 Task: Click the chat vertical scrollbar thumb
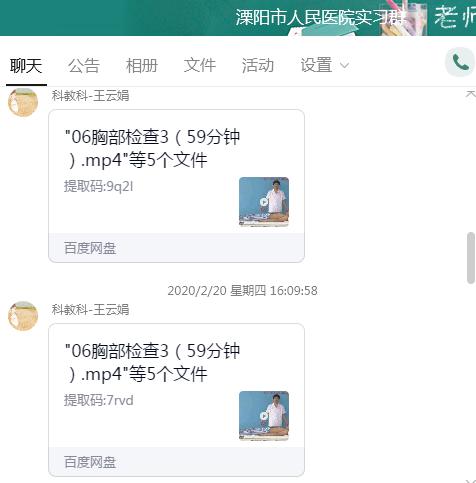(471, 258)
